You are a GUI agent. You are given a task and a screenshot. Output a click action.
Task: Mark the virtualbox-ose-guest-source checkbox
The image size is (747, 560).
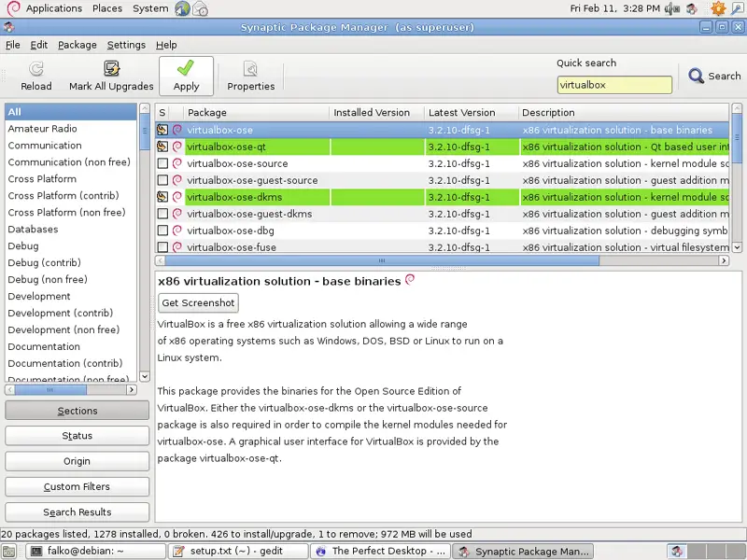click(162, 180)
